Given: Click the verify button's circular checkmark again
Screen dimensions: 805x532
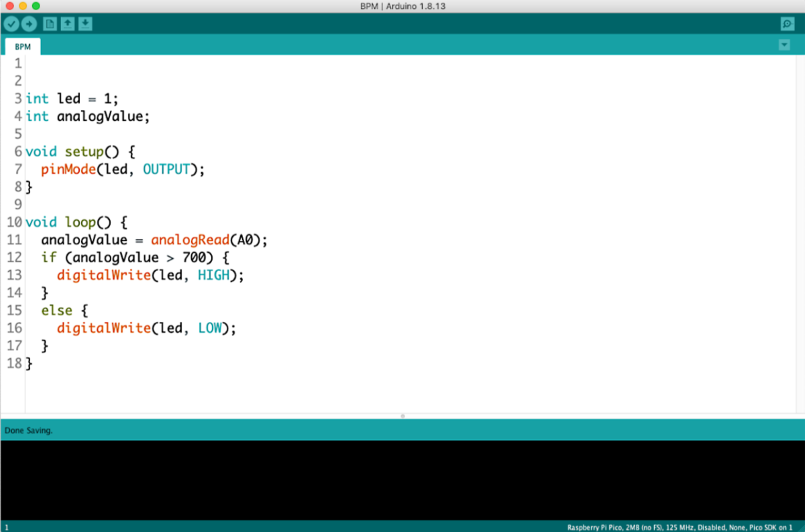Looking at the screenshot, I should pos(11,23).
